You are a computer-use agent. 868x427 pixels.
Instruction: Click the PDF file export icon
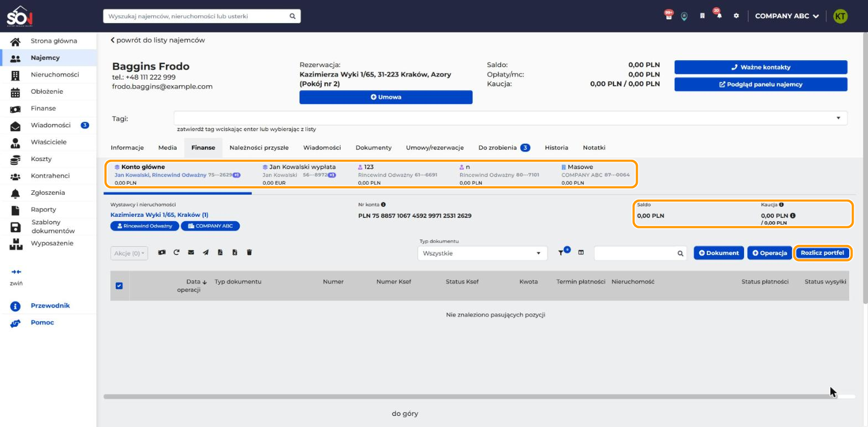(220, 252)
